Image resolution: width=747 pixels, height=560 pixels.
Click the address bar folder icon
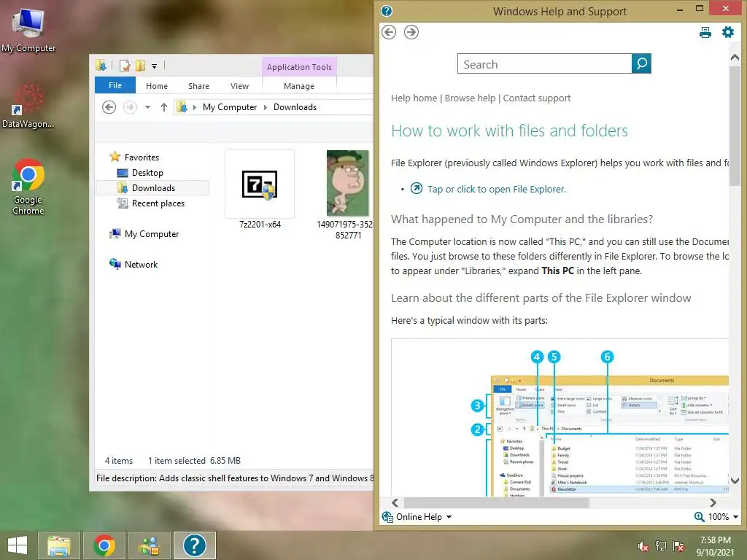click(182, 107)
